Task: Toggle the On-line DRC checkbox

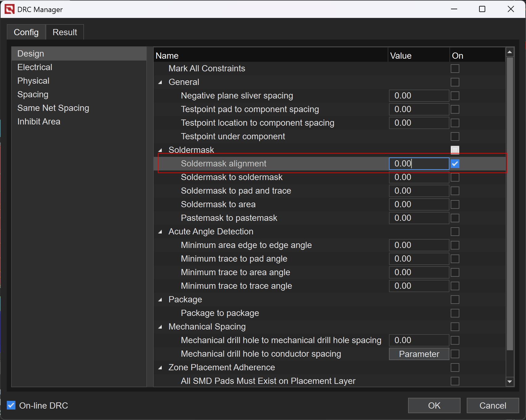Action: coord(11,405)
